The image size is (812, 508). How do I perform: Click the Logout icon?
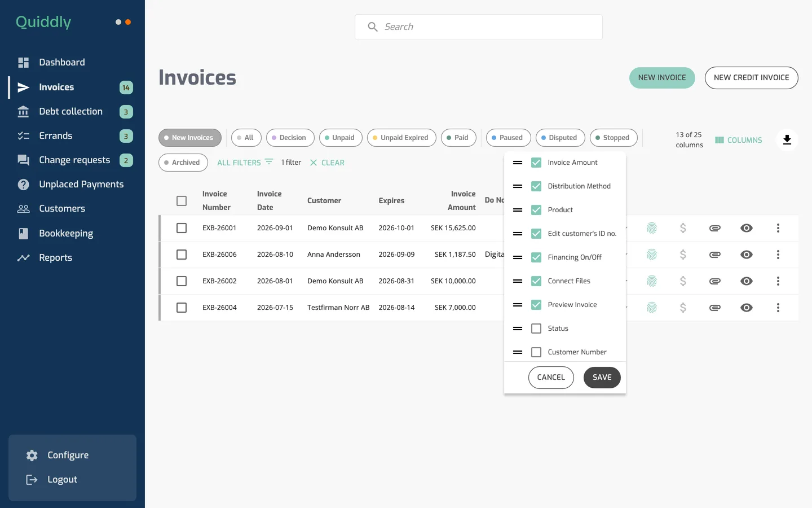[x=32, y=480]
